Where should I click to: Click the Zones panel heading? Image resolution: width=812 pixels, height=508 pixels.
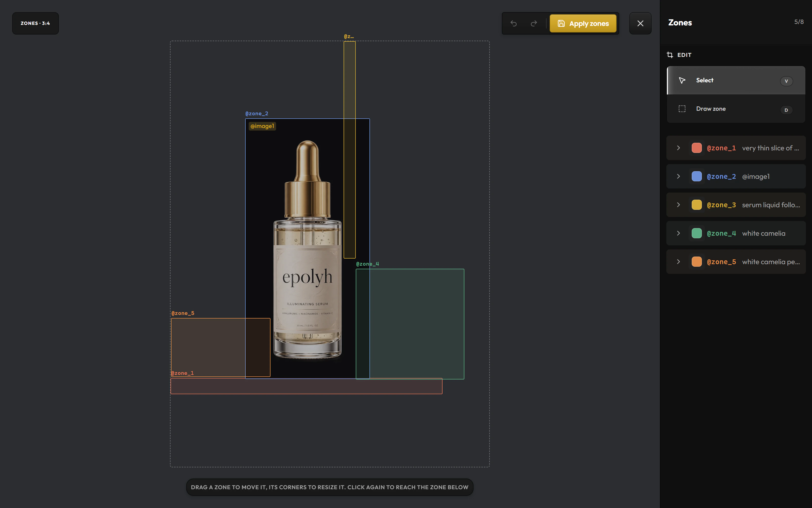(x=680, y=23)
